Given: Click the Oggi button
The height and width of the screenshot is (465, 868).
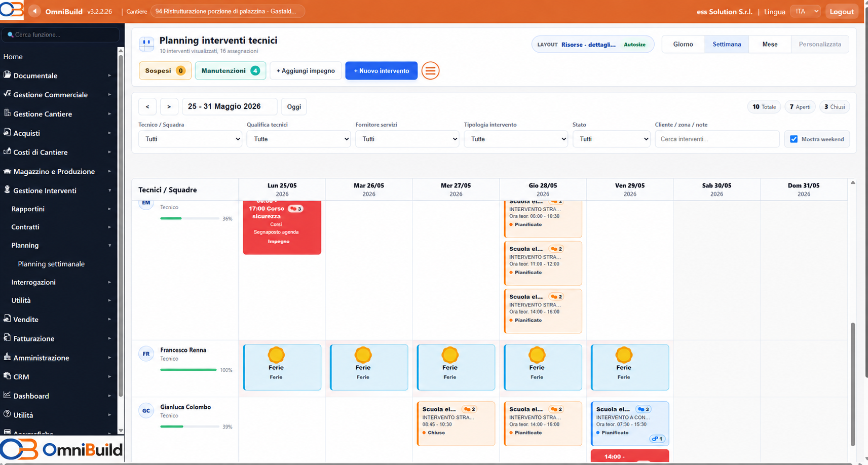Looking at the screenshot, I should [294, 106].
